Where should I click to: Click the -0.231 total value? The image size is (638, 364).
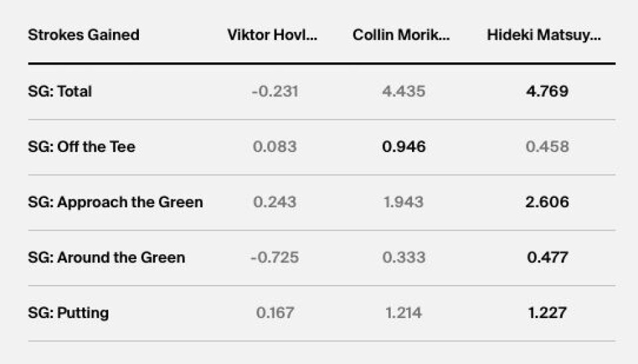274,91
